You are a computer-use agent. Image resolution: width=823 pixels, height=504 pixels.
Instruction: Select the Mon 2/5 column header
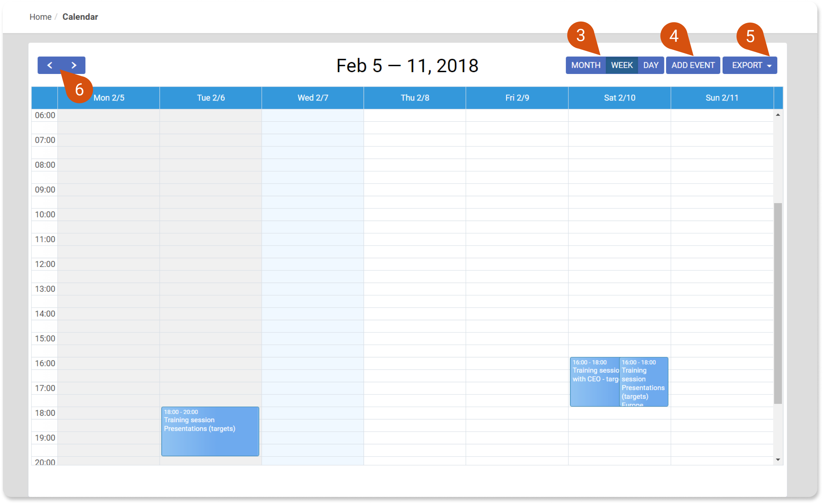(109, 98)
